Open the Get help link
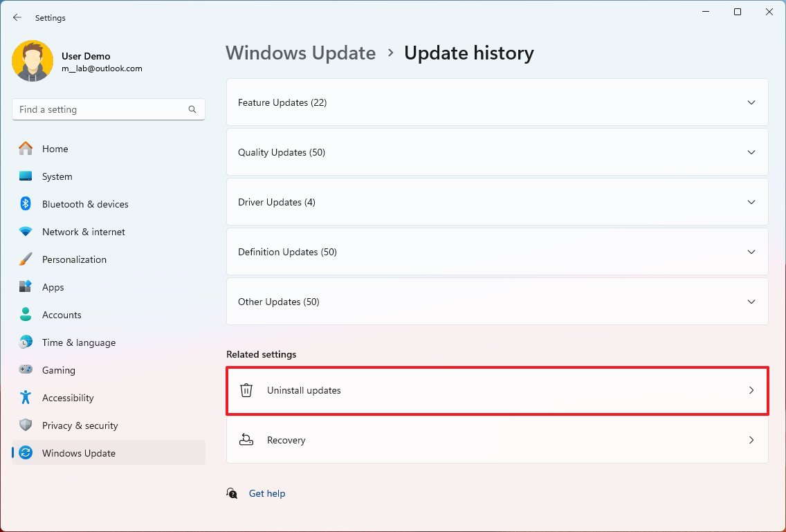 pos(267,493)
